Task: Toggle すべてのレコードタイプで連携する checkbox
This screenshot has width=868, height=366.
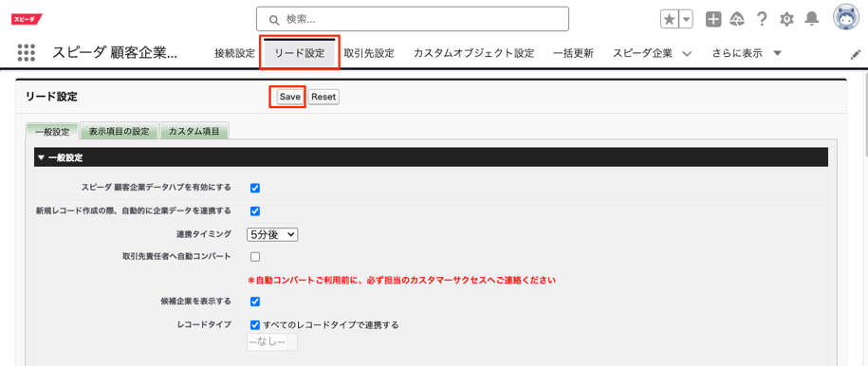Action: click(x=255, y=325)
